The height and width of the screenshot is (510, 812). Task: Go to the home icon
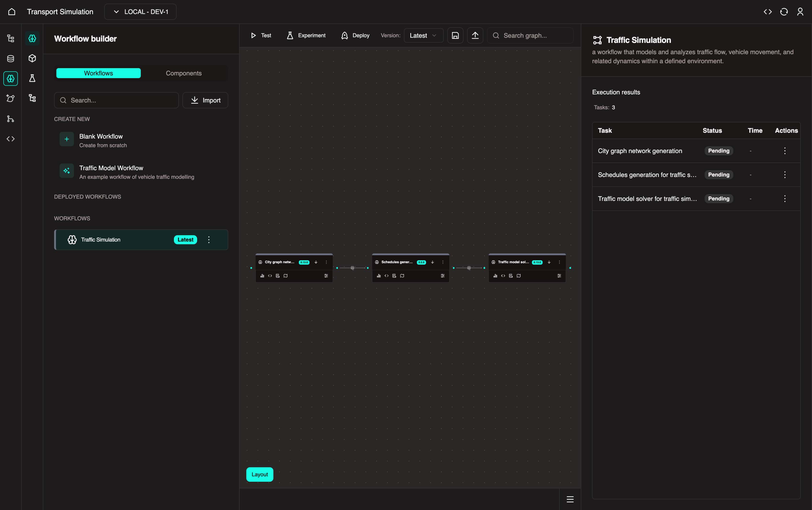coord(11,12)
